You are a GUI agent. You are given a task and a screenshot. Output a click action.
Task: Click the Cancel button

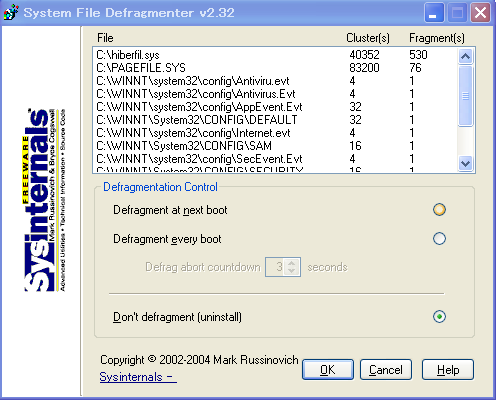point(386,369)
